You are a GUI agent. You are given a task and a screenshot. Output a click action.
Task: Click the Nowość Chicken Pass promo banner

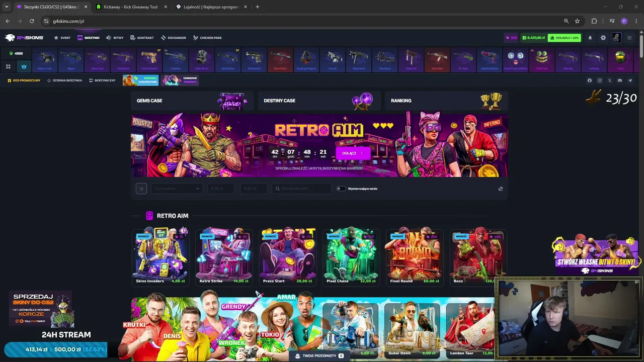140,80
